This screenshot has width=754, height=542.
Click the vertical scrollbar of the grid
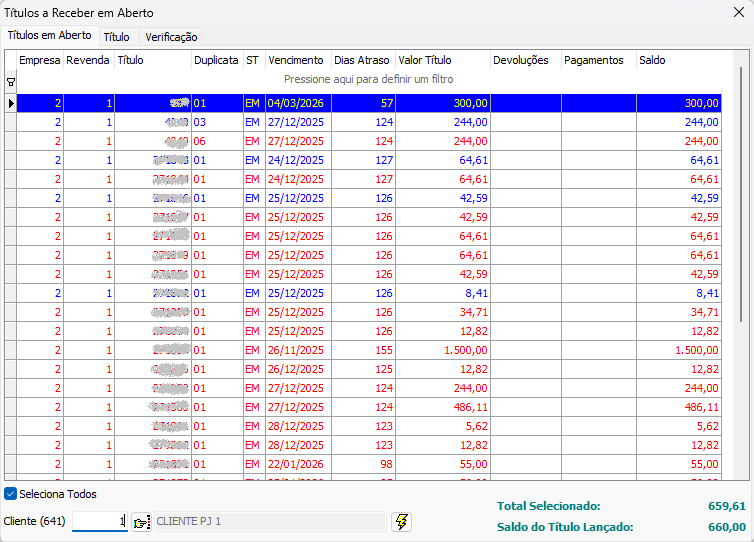(x=741, y=195)
